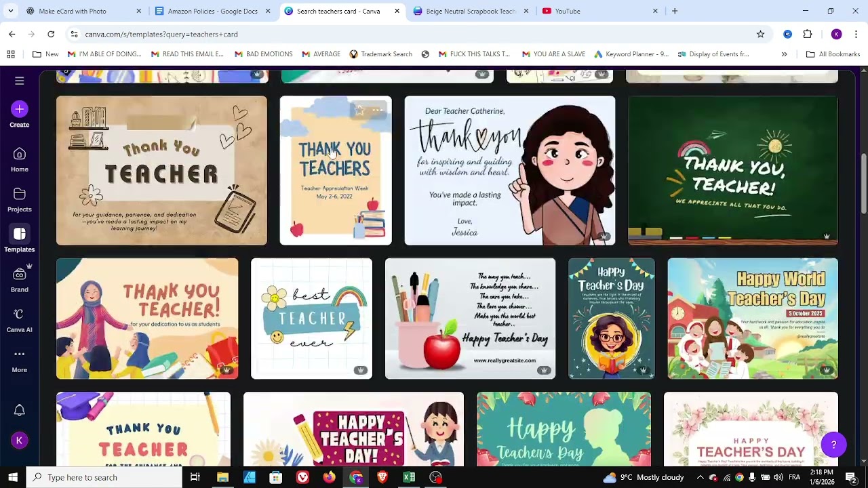Open green silhouette Happy Teacher's Day template
Viewport: 868px width, 488px height.
(x=564, y=429)
